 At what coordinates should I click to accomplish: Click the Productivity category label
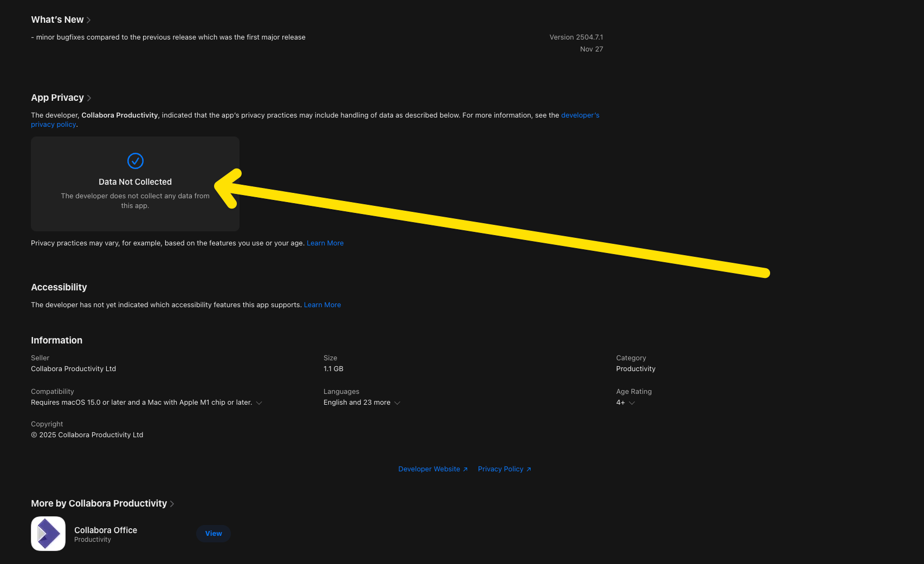(635, 368)
